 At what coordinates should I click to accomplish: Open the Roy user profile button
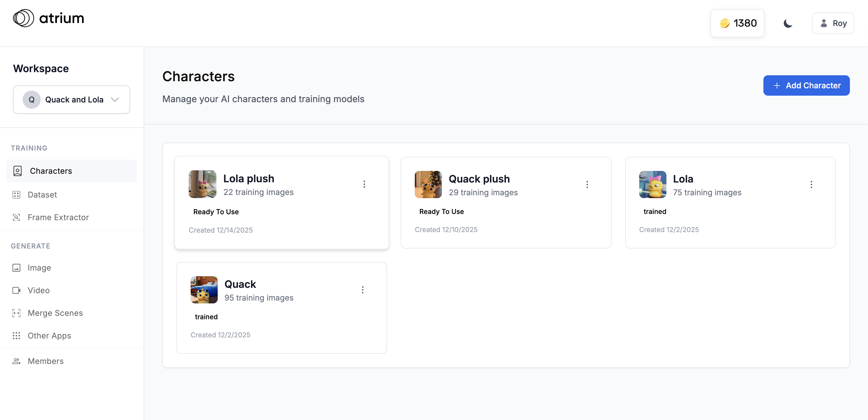tap(833, 23)
